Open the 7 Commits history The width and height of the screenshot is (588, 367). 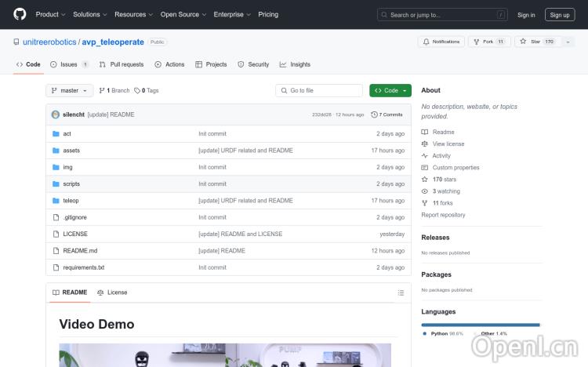[x=391, y=114]
